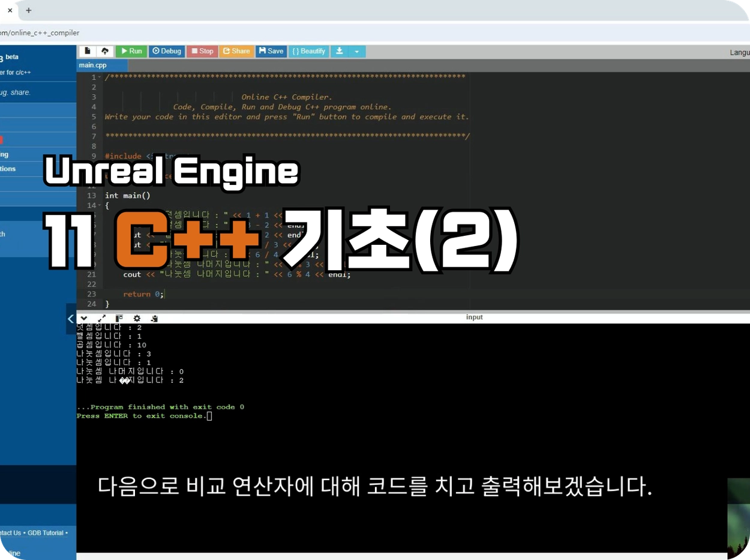Click the orange Share button
This screenshot has width=750, height=560.
pos(236,51)
